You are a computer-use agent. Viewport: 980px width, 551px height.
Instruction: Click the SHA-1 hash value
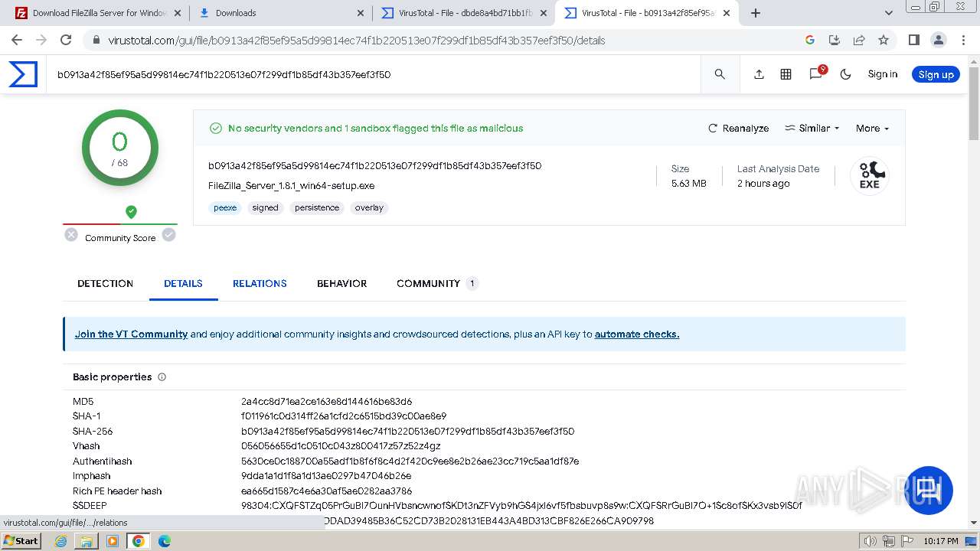point(344,416)
